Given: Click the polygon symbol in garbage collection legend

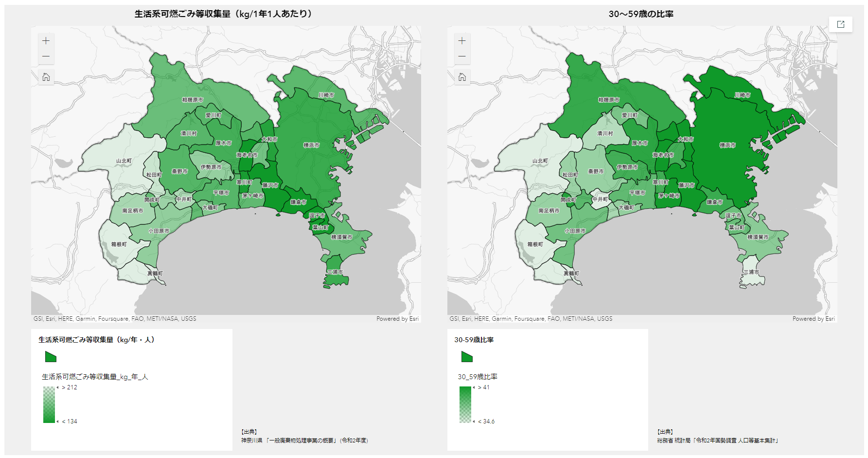Looking at the screenshot, I should pos(51,357).
